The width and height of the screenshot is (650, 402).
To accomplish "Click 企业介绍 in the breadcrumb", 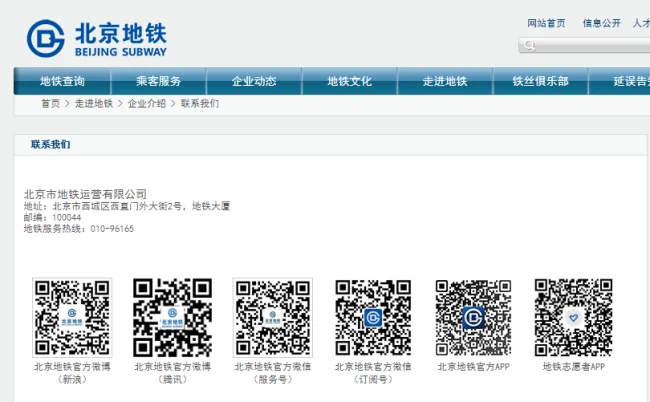I will click(x=147, y=104).
